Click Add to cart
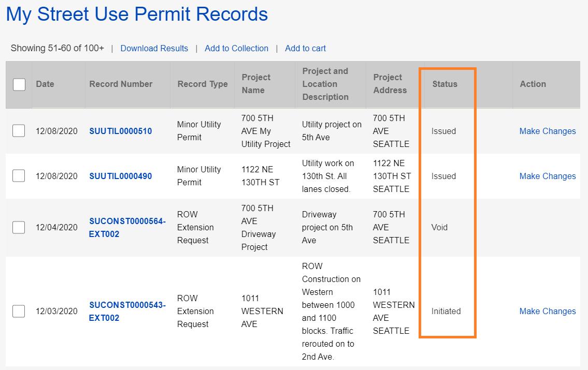The height and width of the screenshot is (370, 588). 305,48
